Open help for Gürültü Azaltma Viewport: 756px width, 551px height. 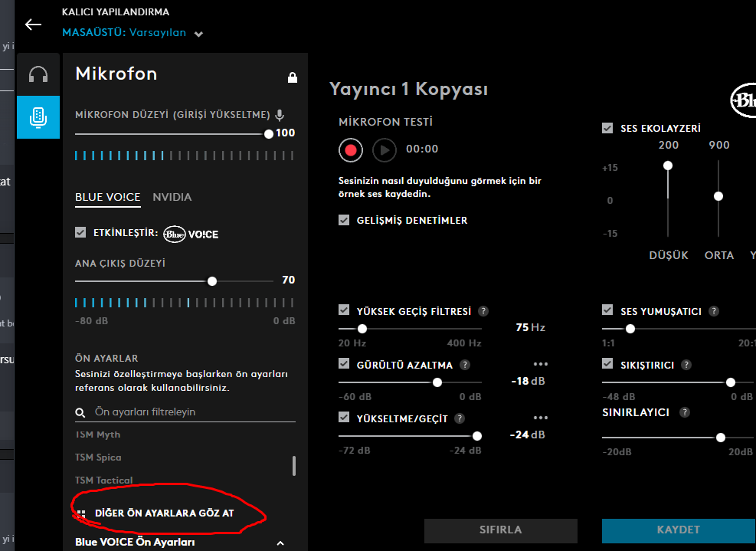[x=465, y=365]
